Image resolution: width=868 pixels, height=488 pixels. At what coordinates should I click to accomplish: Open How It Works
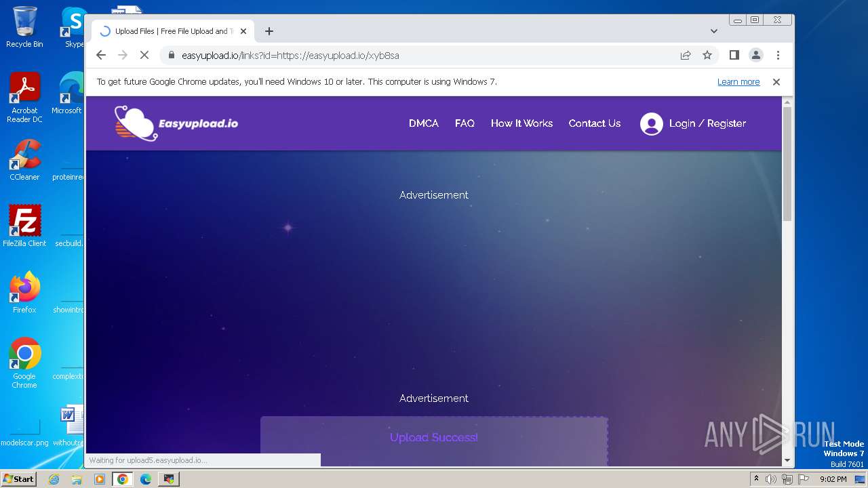(521, 123)
